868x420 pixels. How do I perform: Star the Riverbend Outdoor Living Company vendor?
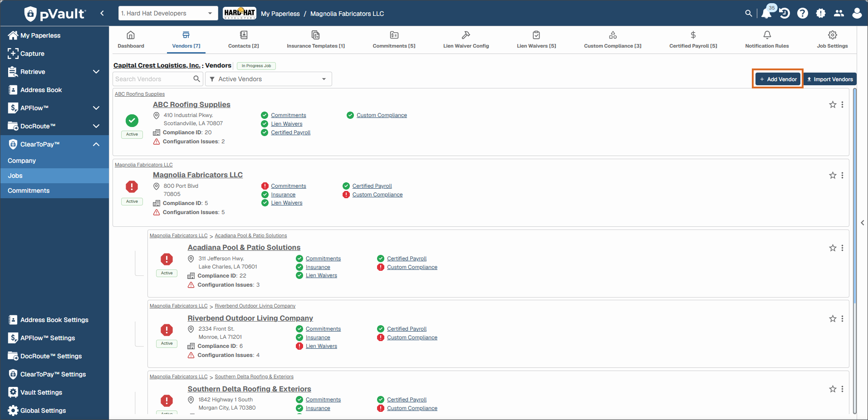tap(833, 319)
